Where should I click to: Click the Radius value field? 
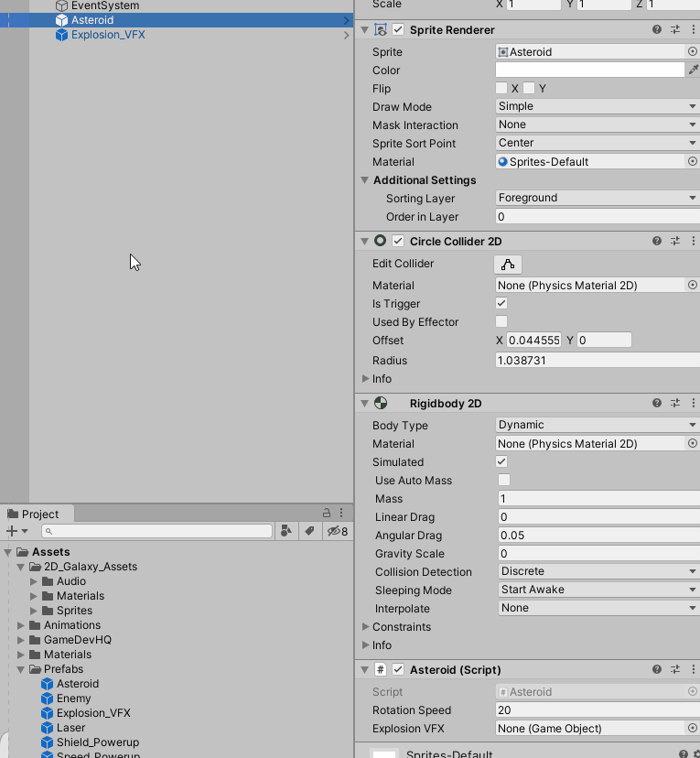pyautogui.click(x=598, y=360)
